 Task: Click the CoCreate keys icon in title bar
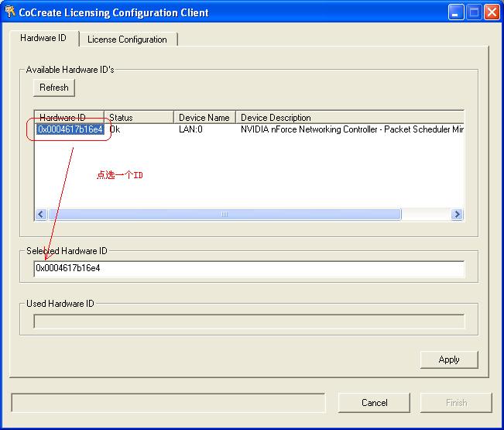click(10, 12)
